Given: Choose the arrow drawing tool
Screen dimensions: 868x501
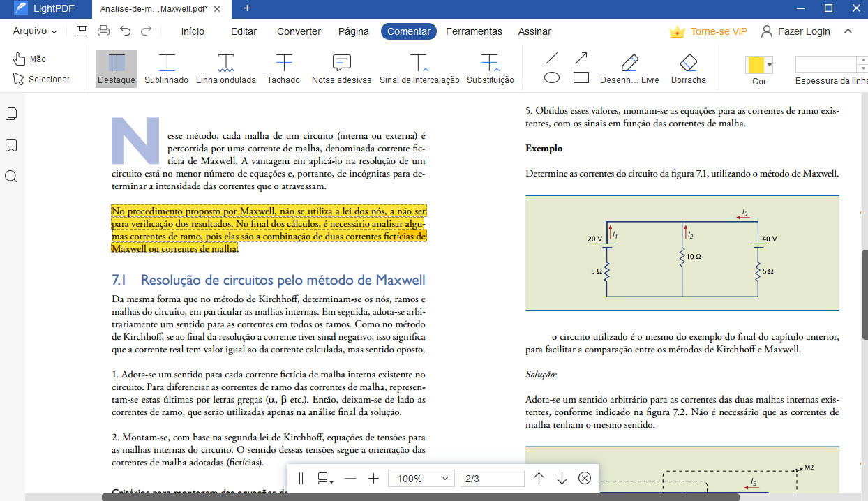Looking at the screenshot, I should pyautogui.click(x=581, y=57).
